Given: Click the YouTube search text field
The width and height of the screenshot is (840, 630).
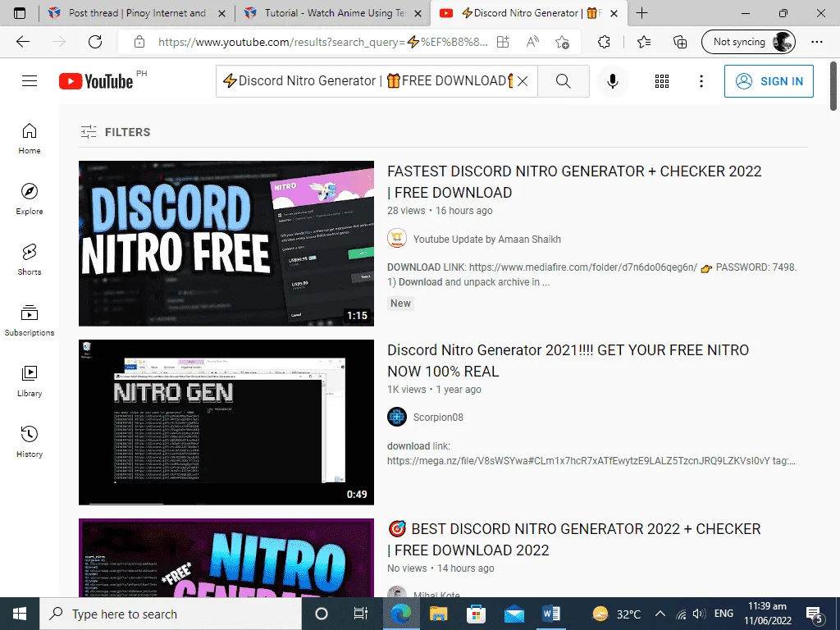Looking at the screenshot, I should [x=367, y=81].
